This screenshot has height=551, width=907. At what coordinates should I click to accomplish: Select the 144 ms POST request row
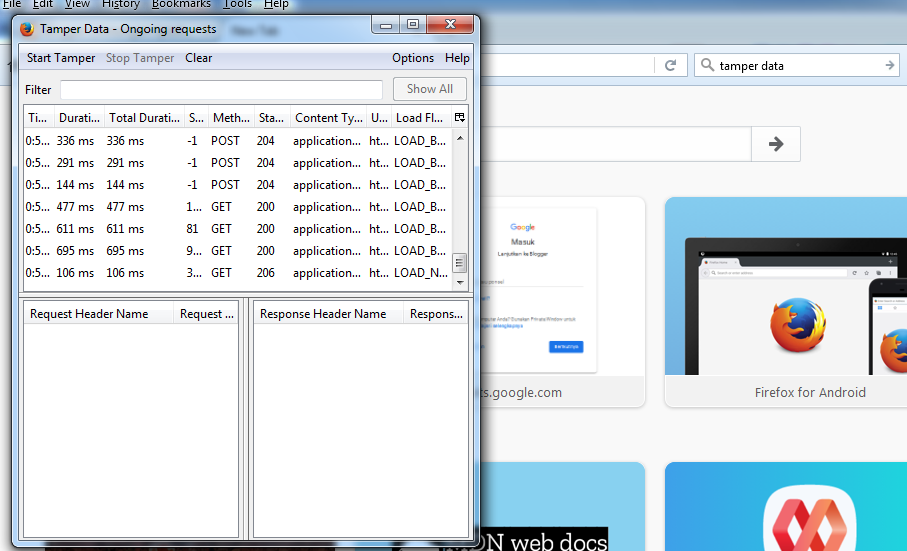point(238,184)
